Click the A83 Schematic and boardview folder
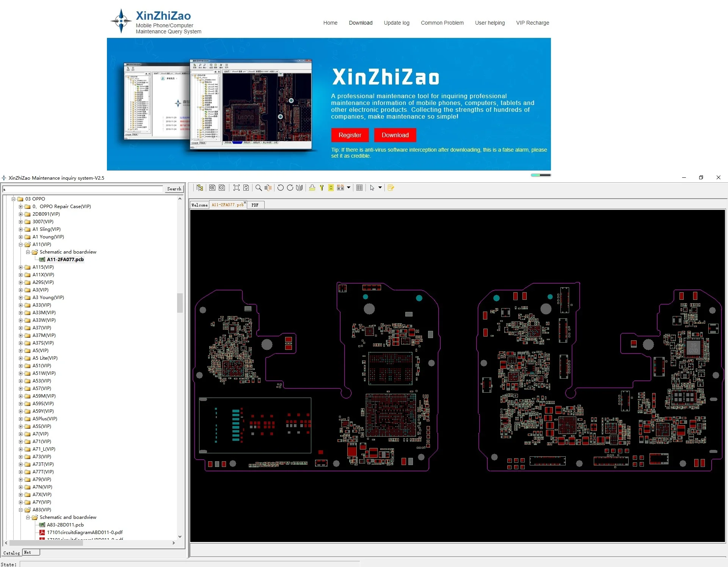Image resolution: width=728 pixels, height=567 pixels. click(x=68, y=517)
